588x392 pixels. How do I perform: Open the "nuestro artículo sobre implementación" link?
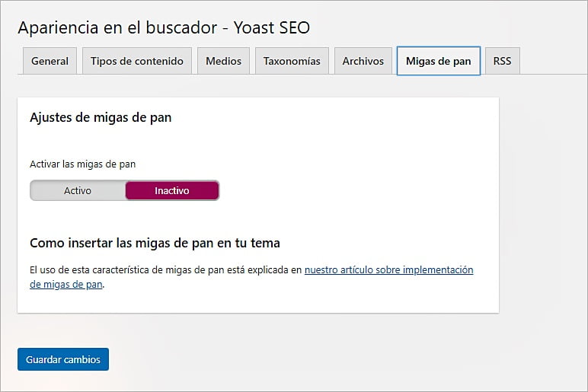pyautogui.click(x=388, y=270)
